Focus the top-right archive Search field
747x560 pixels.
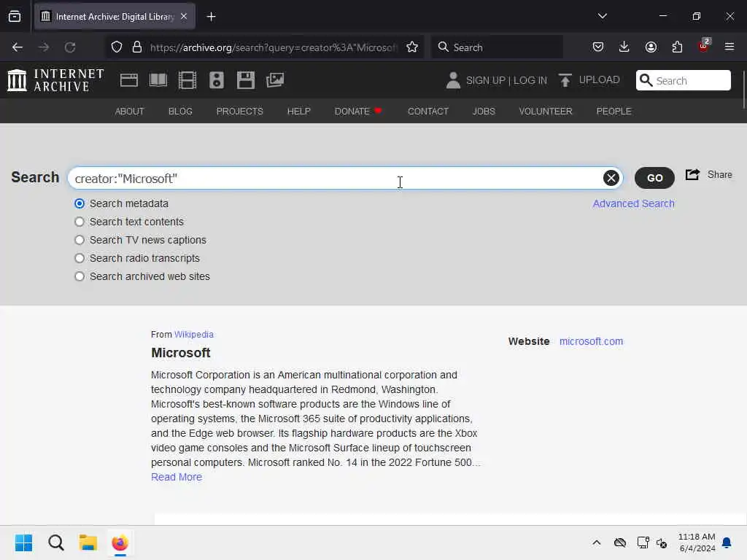pos(683,80)
